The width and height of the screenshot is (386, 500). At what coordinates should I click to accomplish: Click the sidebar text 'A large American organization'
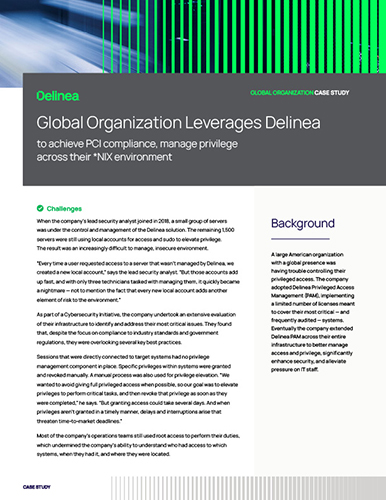point(307,255)
